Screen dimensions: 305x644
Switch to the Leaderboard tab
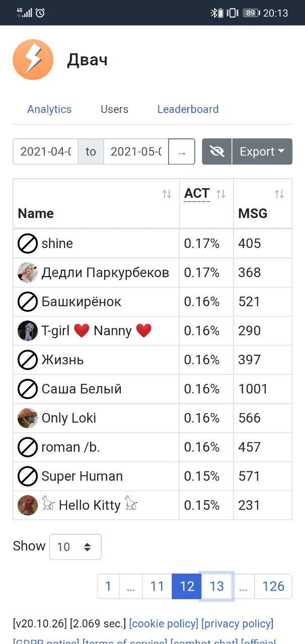[x=188, y=109]
